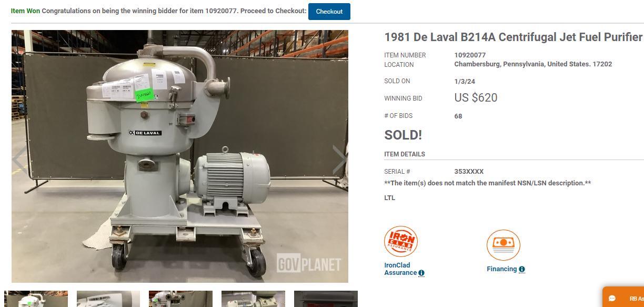Open the RB Assistant chat bubble icon

pos(612,298)
